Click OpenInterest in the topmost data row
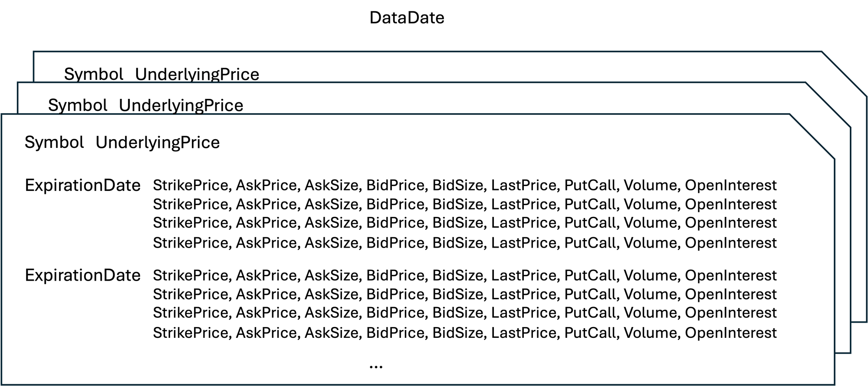The width and height of the screenshot is (868, 386). click(731, 186)
